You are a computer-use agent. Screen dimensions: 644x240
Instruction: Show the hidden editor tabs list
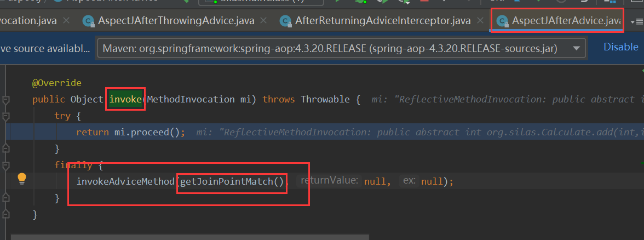[636, 21]
